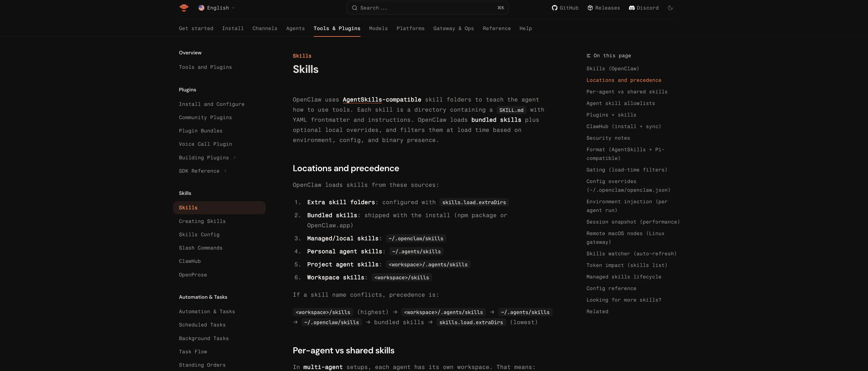868x371 pixels.
Task: Jump to Gating (load-time filters) section
Action: (x=627, y=170)
